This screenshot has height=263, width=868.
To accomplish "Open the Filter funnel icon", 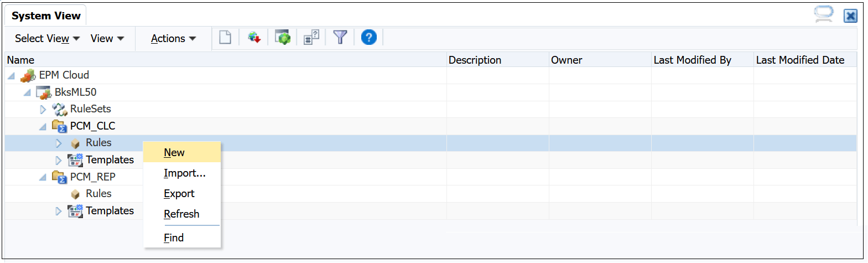I will point(340,37).
